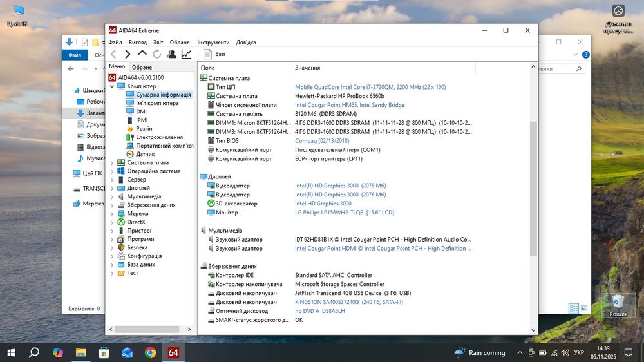Open the Цей ПК desktop icon

pos(17,15)
